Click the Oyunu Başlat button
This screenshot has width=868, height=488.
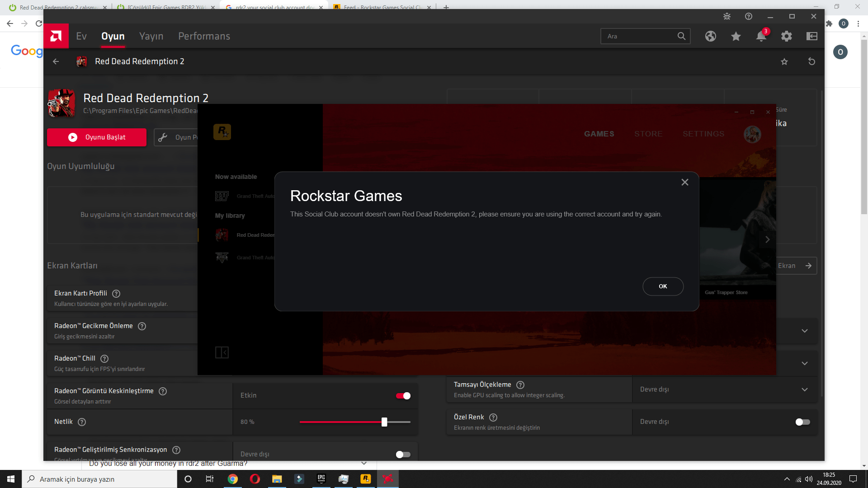(x=97, y=137)
